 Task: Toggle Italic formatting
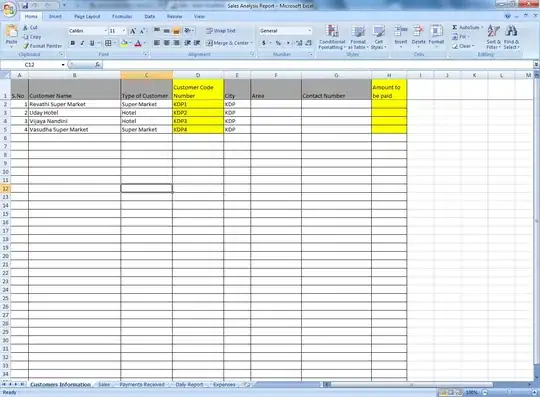click(x=82, y=43)
